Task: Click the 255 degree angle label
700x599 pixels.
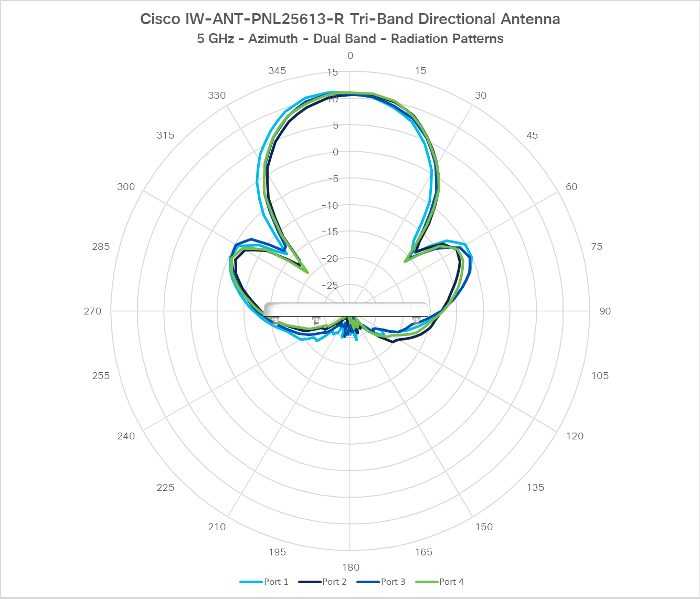Action: (x=101, y=376)
